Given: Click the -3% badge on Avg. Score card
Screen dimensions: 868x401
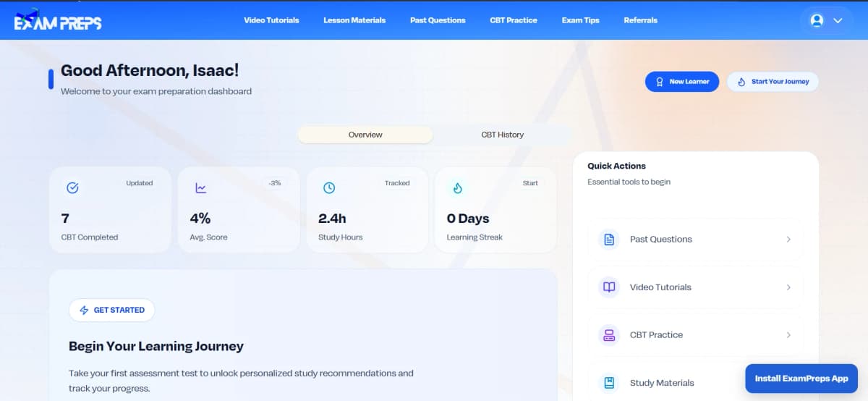Looking at the screenshot, I should [275, 183].
